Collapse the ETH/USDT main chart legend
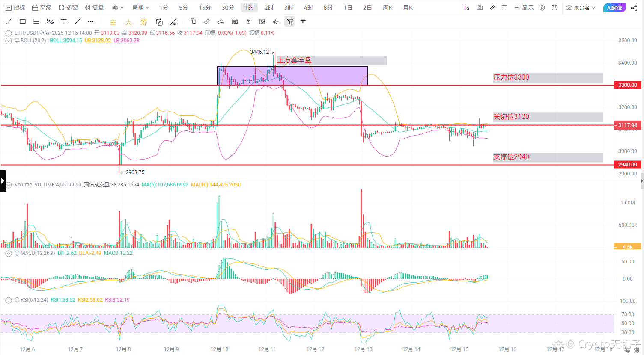 point(9,33)
